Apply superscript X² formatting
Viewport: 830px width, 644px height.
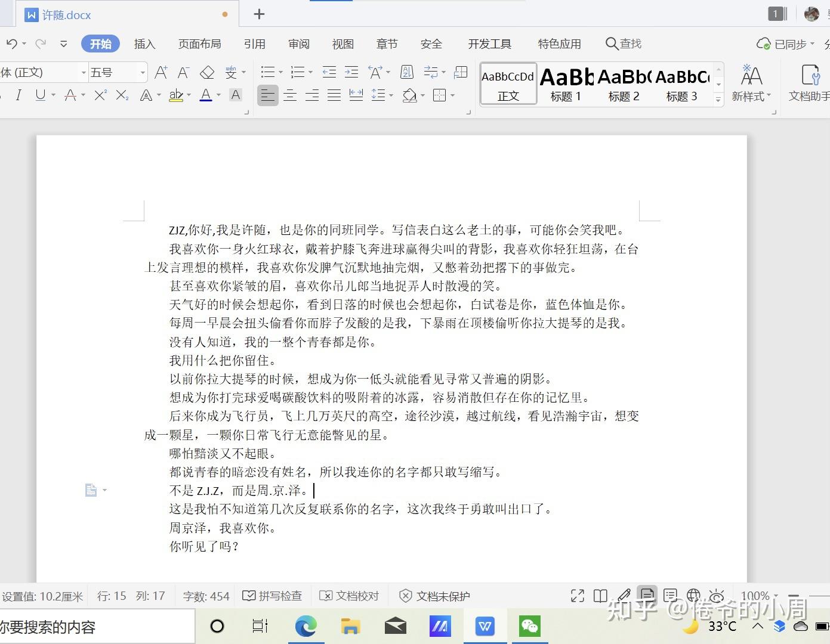[100, 95]
